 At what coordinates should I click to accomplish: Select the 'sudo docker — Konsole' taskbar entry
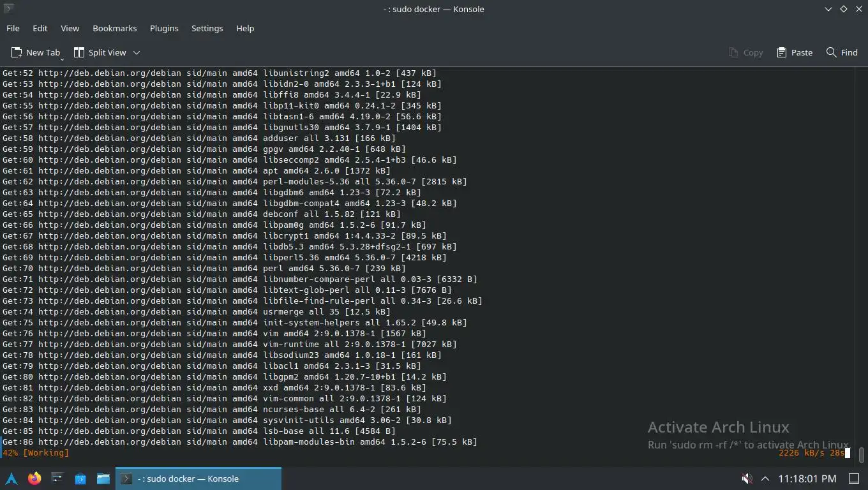pyautogui.click(x=198, y=479)
